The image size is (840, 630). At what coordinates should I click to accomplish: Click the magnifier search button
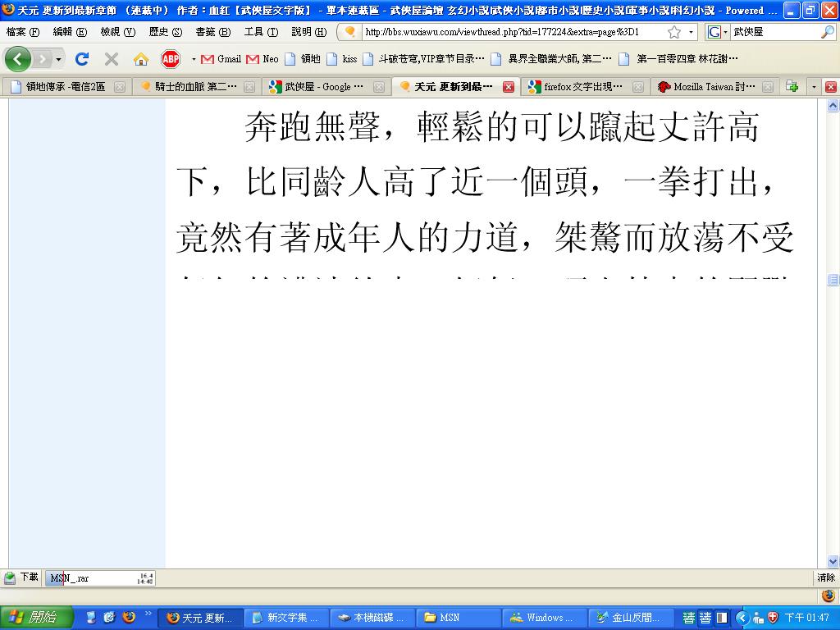tap(827, 32)
